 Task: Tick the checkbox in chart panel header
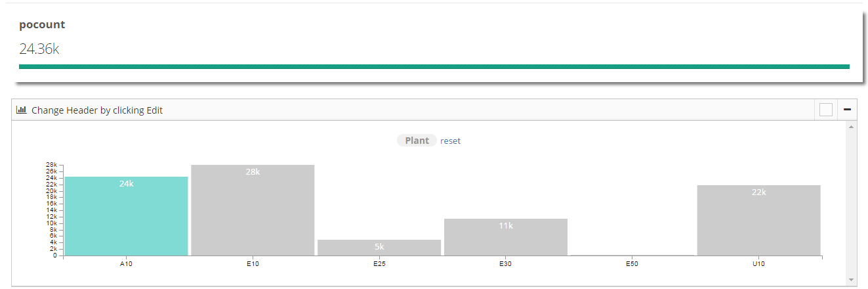click(x=826, y=110)
